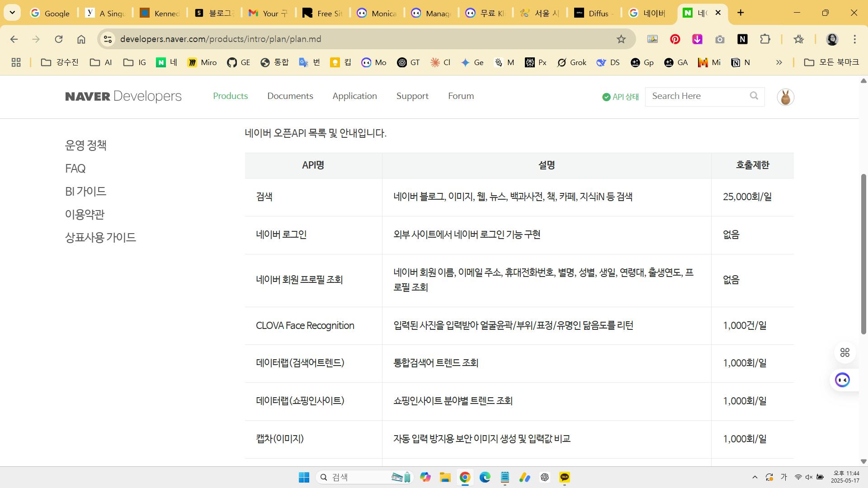Switch to the Diffus browser tab
The height and width of the screenshot is (488, 868).
pyautogui.click(x=594, y=13)
